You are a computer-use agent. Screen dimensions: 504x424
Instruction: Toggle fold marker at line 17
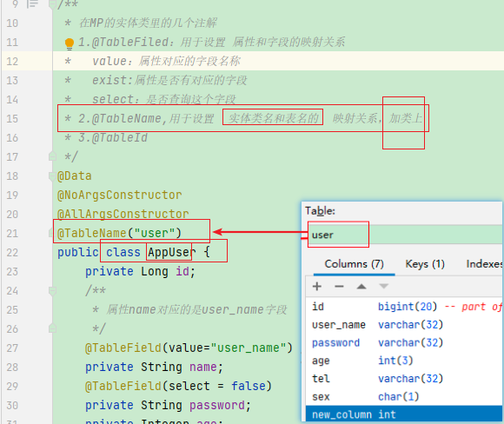pyautogui.click(x=52, y=156)
